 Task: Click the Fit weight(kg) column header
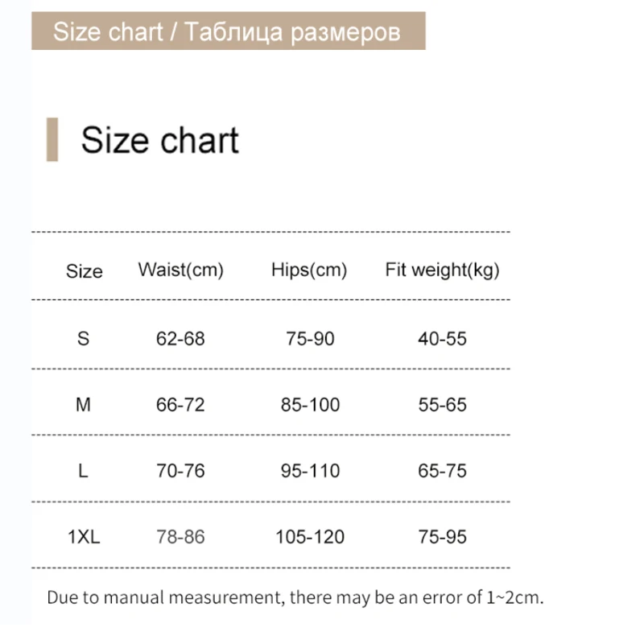442,270
